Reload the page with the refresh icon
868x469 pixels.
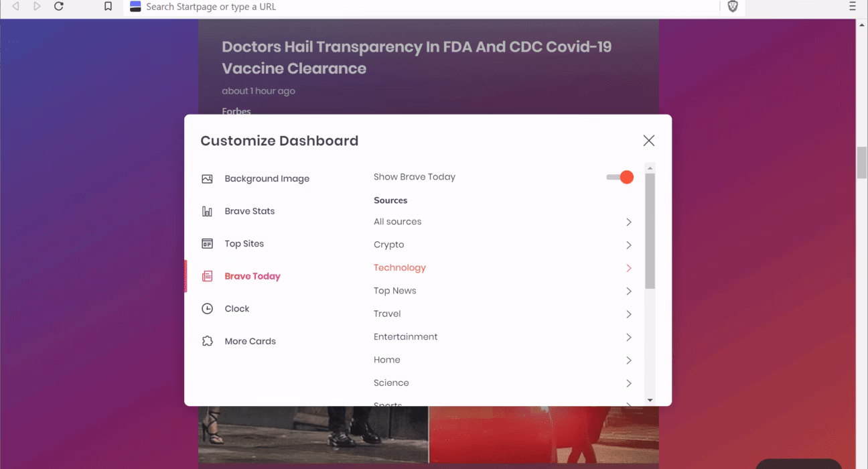59,7
